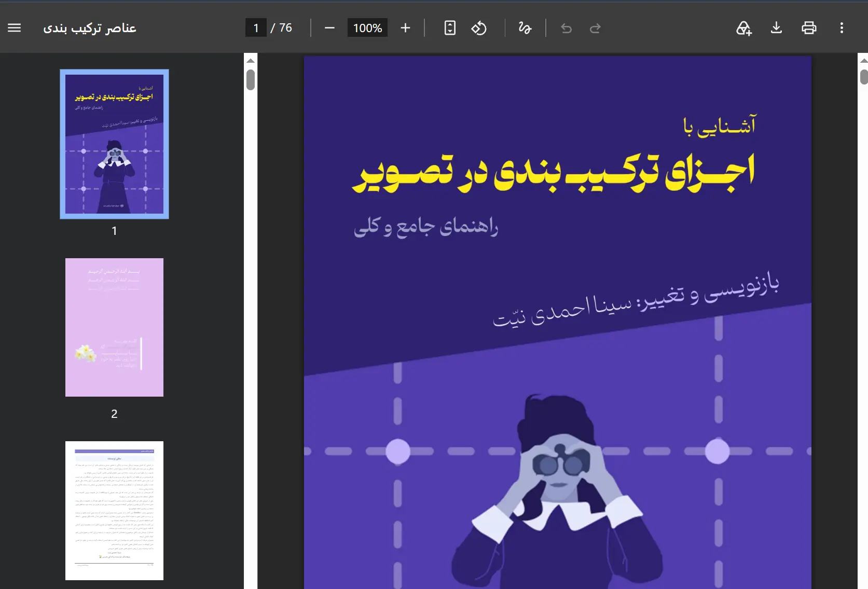Click the document title 'عناصر ترکیب بندی'

coord(89,28)
